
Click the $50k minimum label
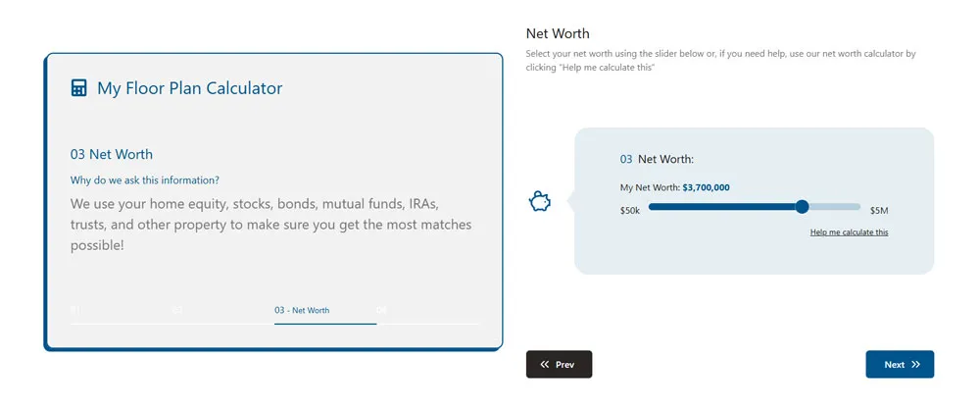630,211
